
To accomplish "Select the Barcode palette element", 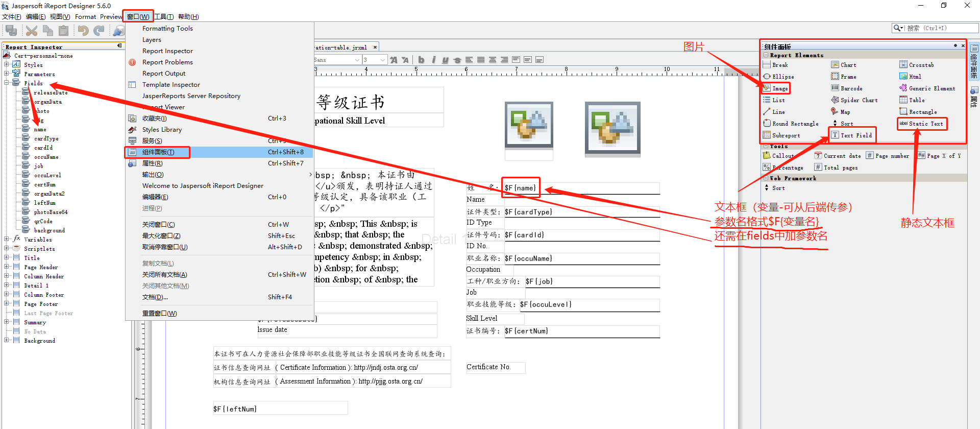I will (x=847, y=88).
